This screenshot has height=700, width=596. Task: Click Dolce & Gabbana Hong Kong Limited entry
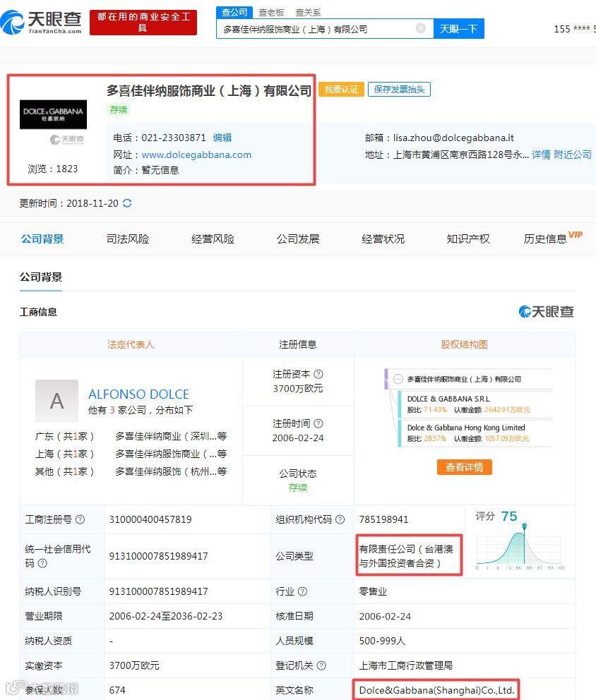click(466, 428)
